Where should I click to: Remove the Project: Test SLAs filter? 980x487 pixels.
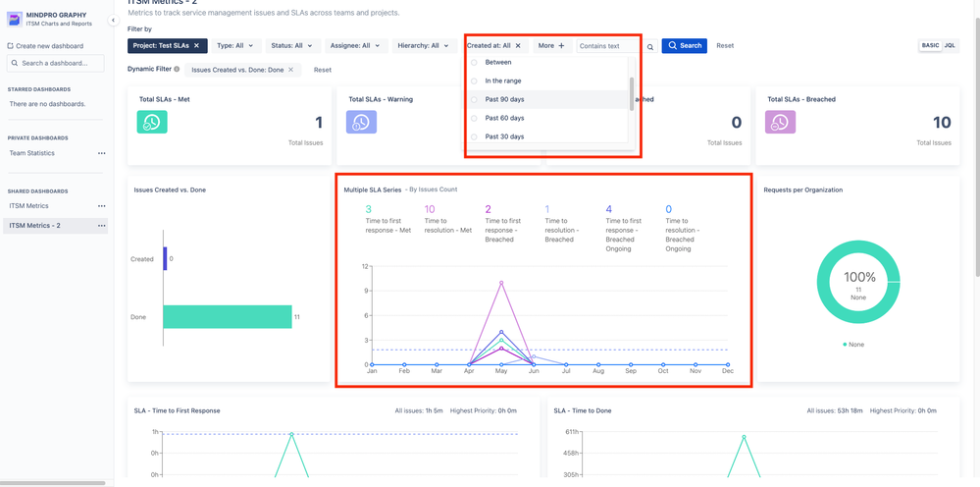[196, 46]
